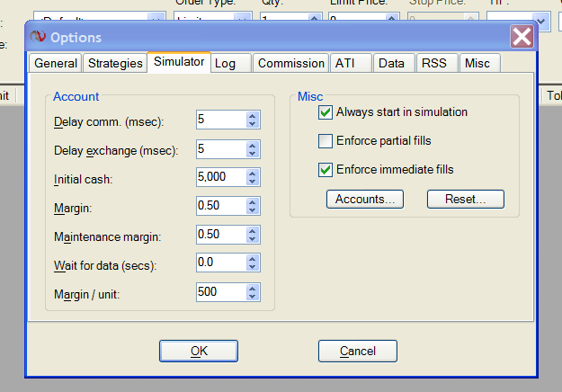Decrease Initial cash amount

[x=253, y=181]
